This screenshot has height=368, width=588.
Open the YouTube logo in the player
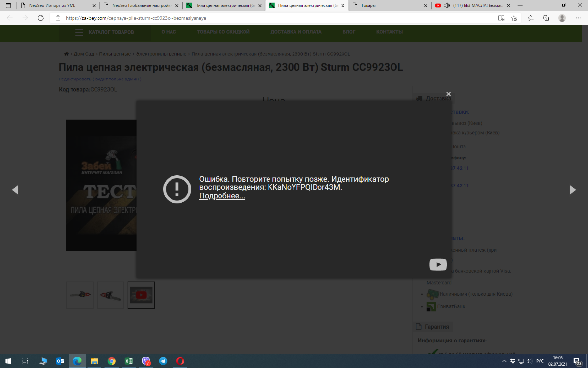pyautogui.click(x=438, y=264)
